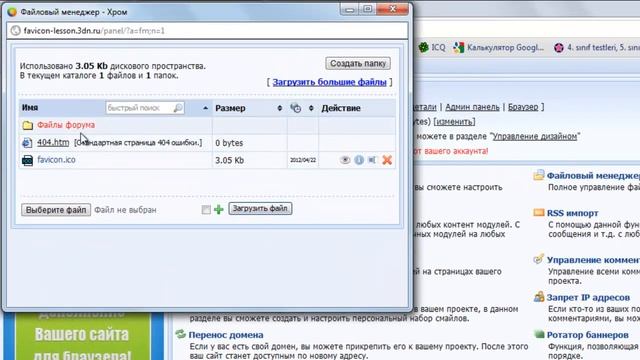Open the Файлы форума folder link
This screenshot has width=640, height=360.
click(x=66, y=125)
